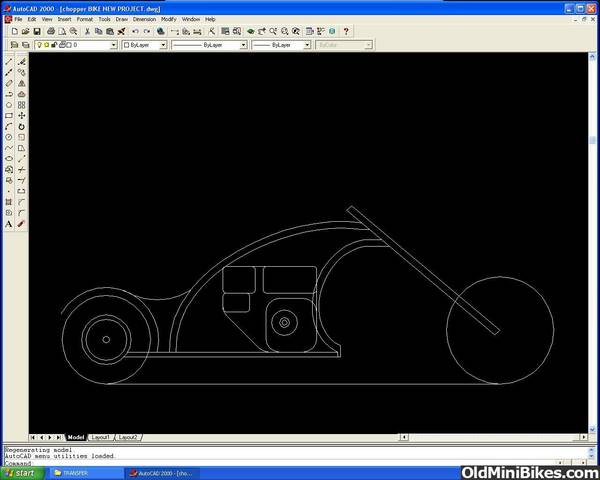Open the Dimension menu
The height and width of the screenshot is (480, 600).
144,19
